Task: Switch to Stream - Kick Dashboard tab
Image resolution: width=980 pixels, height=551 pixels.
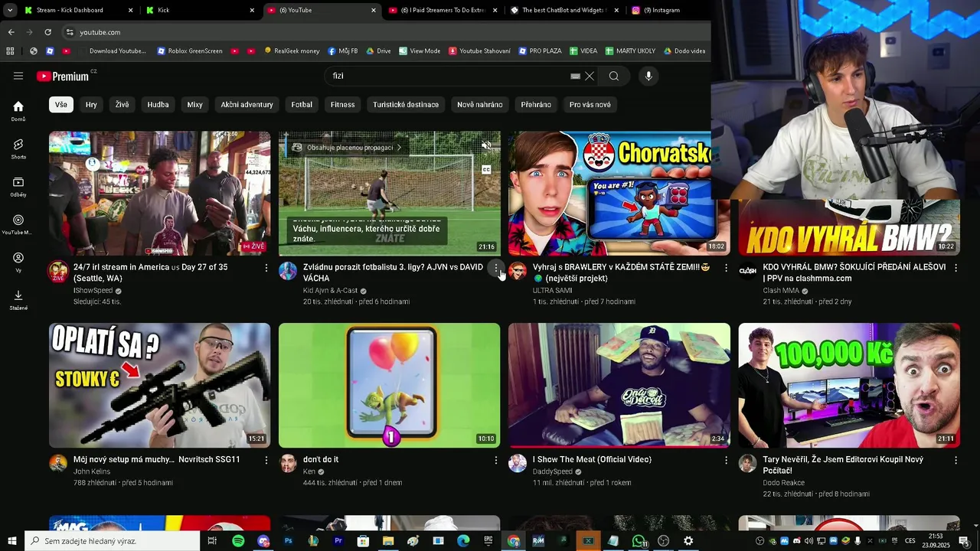Action: tap(78, 10)
